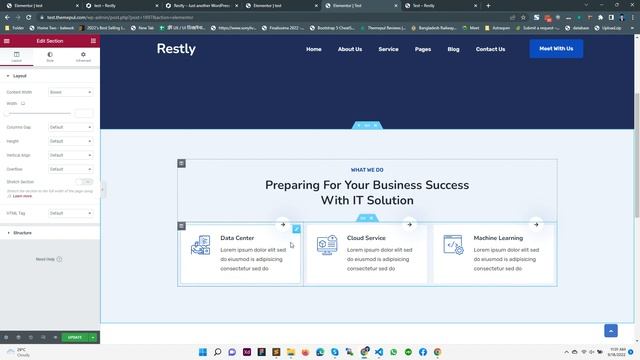Screen dimensions: 640x360
Task: Switch to the Style tab
Action: pyautogui.click(x=50, y=56)
